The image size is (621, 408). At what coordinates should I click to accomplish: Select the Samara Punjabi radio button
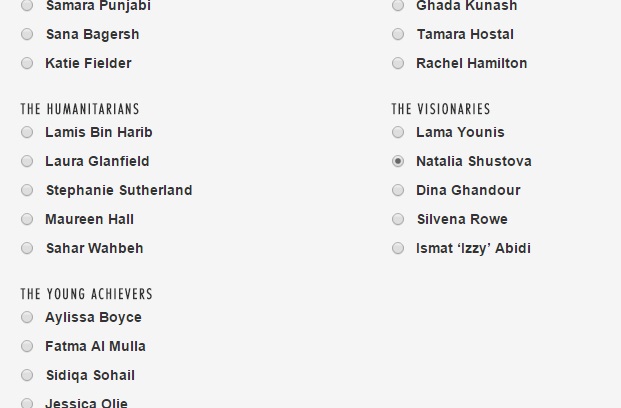tap(27, 6)
